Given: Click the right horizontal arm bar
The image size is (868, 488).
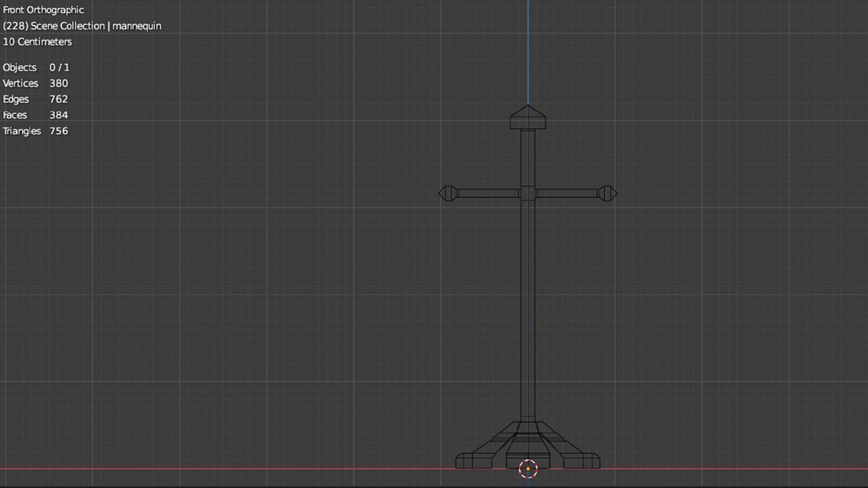Looking at the screenshot, I should pos(566,193).
